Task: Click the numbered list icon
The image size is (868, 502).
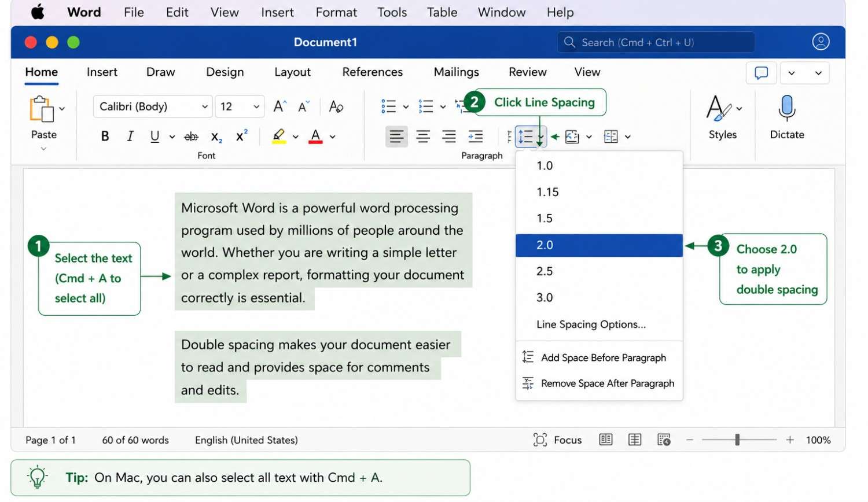Action: pyautogui.click(x=426, y=106)
